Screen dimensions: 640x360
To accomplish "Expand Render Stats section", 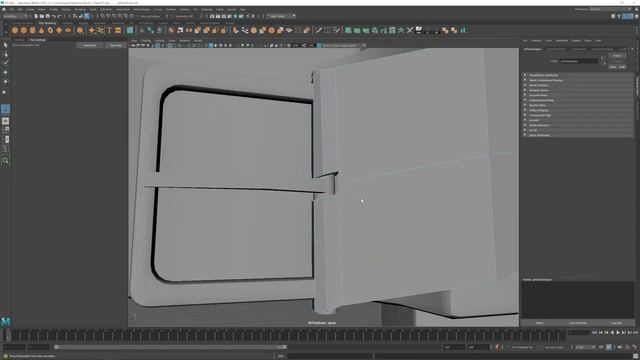I will coord(578,105).
